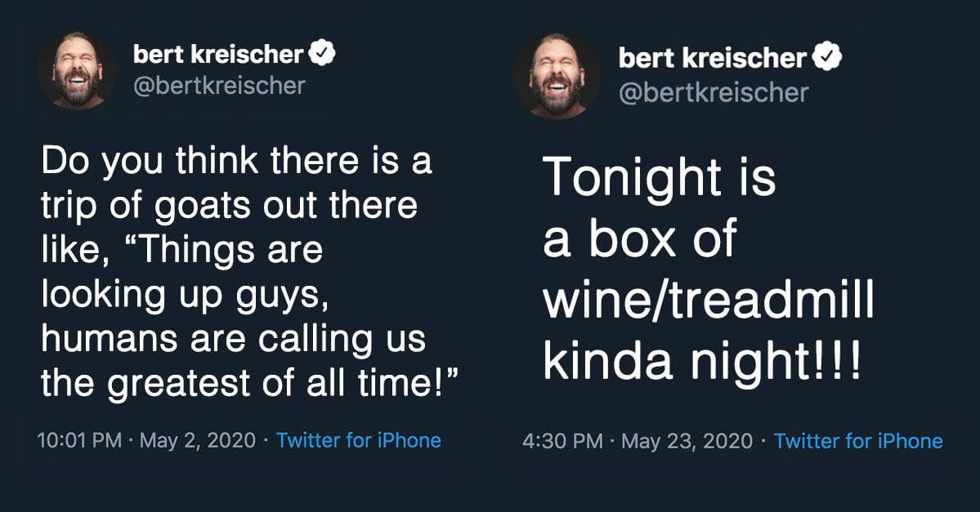Open Twitter for iPhone link on May 2 tweet
Screen dimensions: 980x512
point(359,440)
